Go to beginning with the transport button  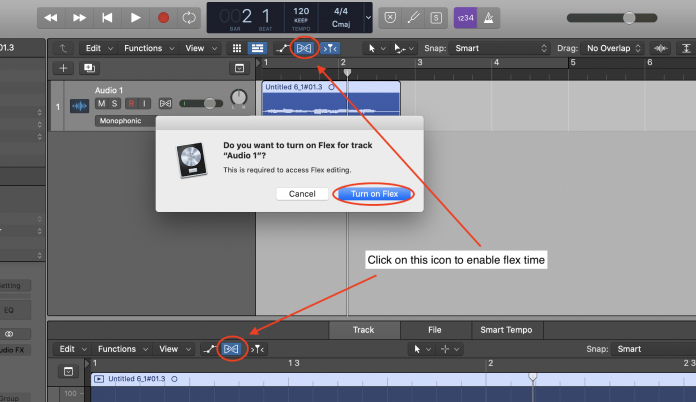[107, 18]
